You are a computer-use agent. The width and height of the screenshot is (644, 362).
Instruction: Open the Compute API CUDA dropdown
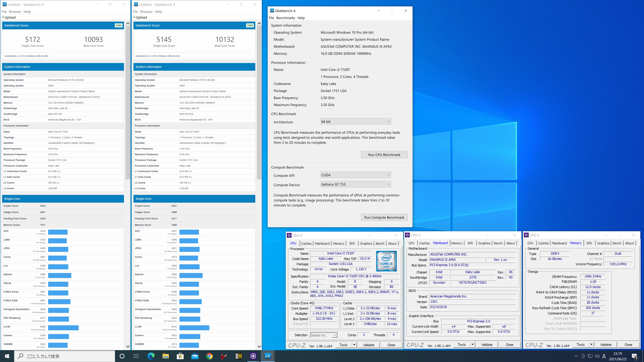click(356, 175)
